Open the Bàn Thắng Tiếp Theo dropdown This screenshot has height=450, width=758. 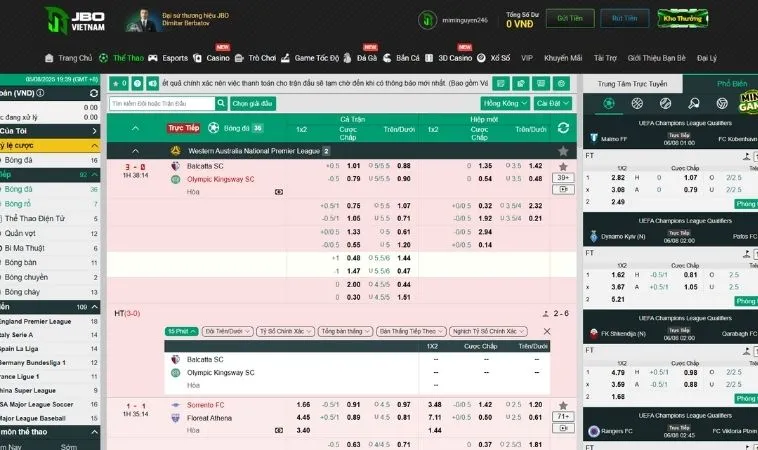411,331
